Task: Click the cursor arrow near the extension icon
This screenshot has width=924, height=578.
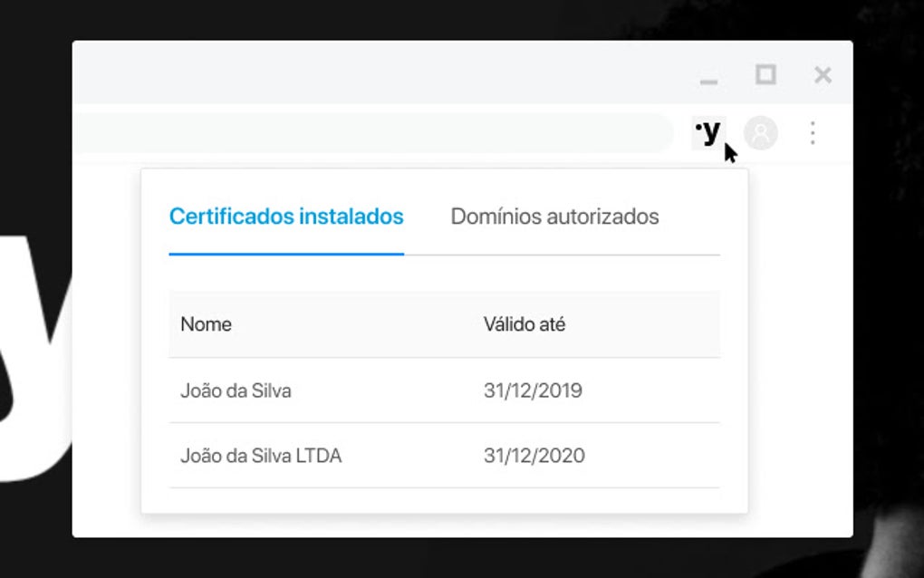Action: [x=727, y=152]
